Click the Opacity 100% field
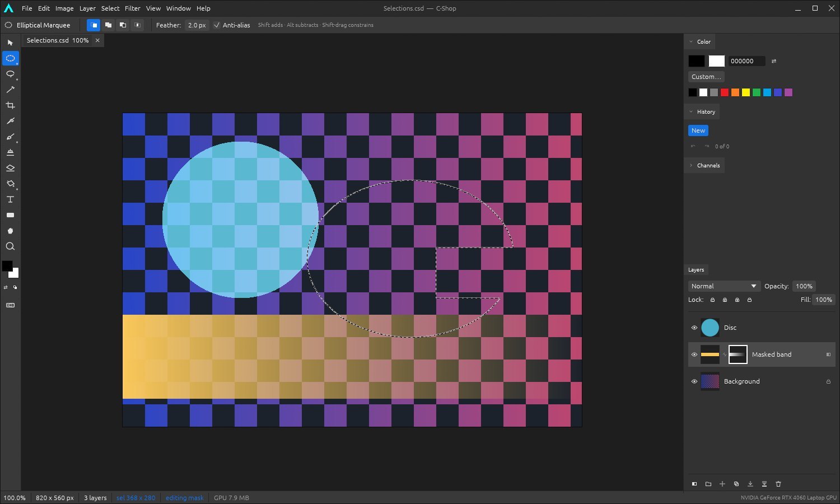The height and width of the screenshot is (504, 840). 804,286
